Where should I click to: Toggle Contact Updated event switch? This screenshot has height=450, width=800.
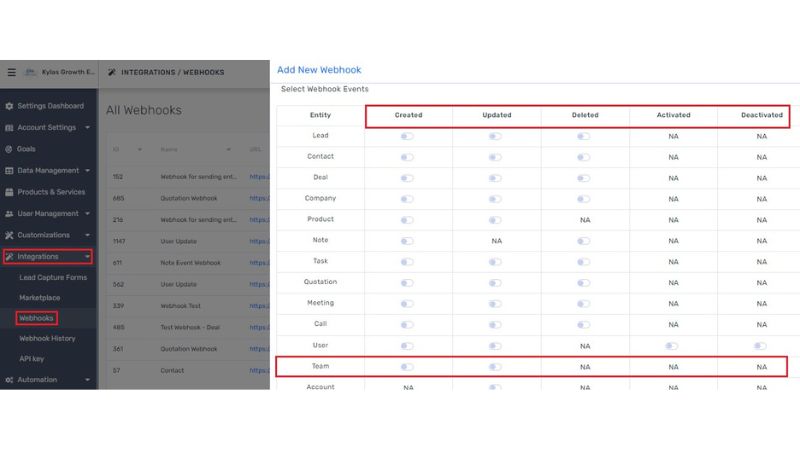pyautogui.click(x=495, y=157)
